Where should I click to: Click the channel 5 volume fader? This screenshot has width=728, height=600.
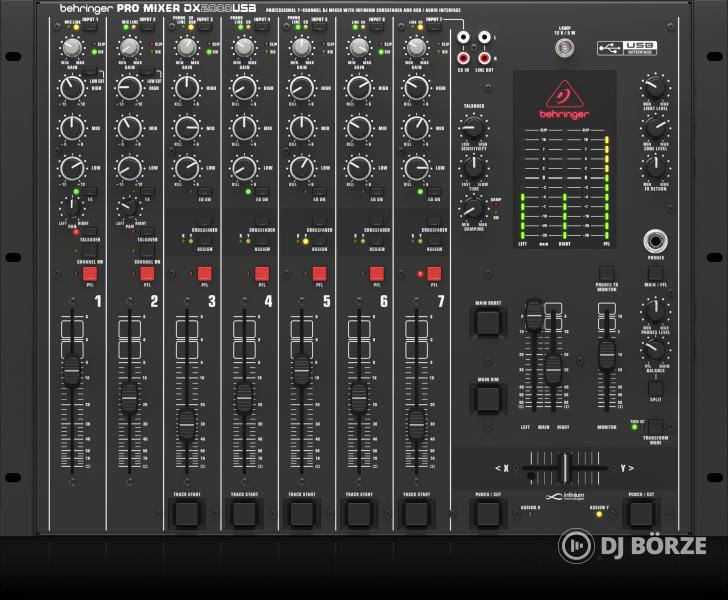[x=301, y=371]
